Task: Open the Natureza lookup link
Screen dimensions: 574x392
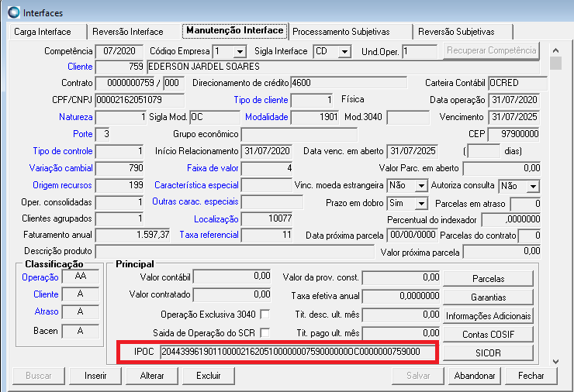Action: pyautogui.click(x=75, y=117)
